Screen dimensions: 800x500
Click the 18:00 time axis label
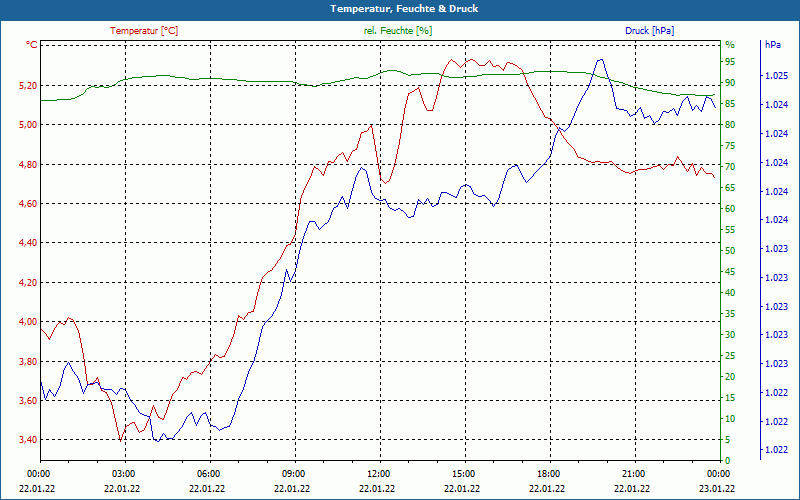tap(547, 473)
